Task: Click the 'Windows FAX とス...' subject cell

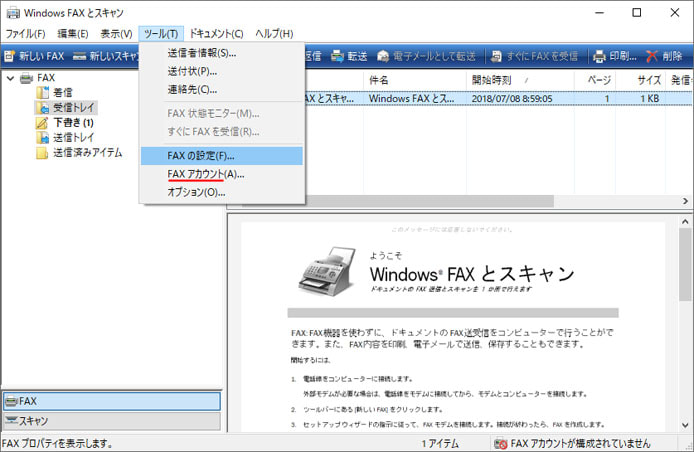Action: tap(412, 98)
